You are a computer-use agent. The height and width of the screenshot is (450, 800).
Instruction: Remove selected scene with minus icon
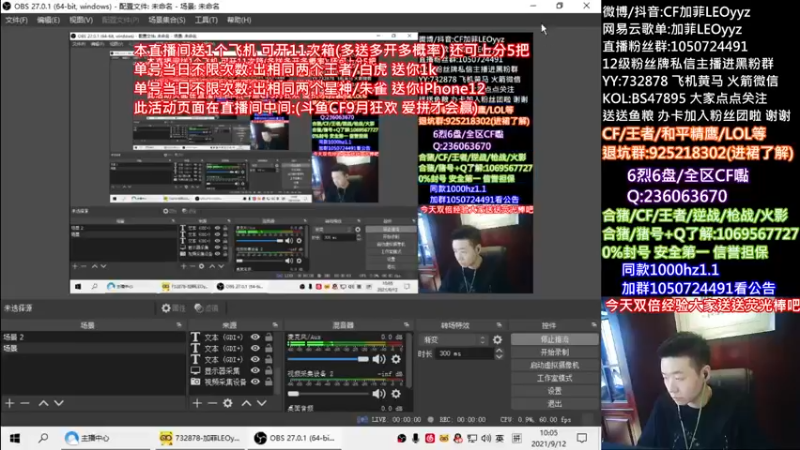pos(25,403)
